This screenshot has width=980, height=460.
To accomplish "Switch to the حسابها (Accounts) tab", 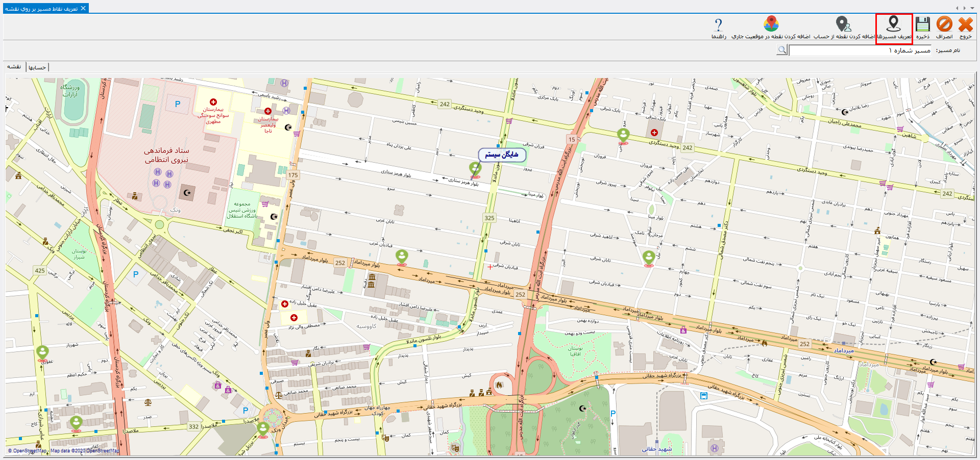I will click(x=37, y=67).
